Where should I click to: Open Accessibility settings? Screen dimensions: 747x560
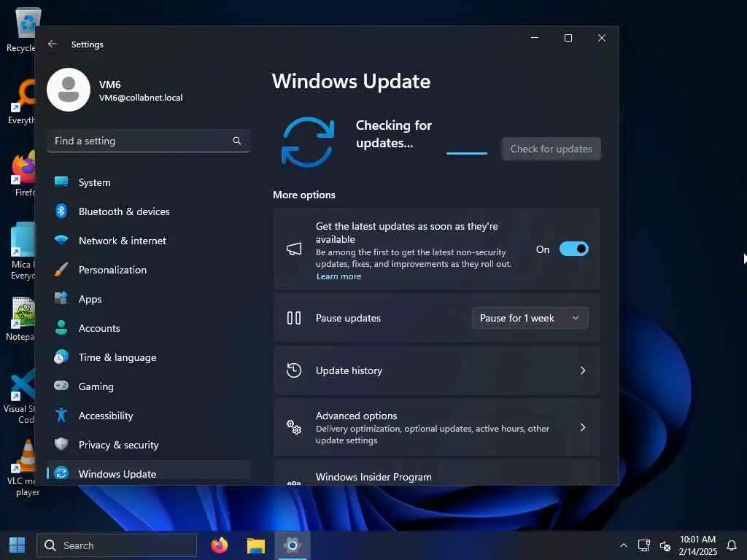[x=149, y=416]
